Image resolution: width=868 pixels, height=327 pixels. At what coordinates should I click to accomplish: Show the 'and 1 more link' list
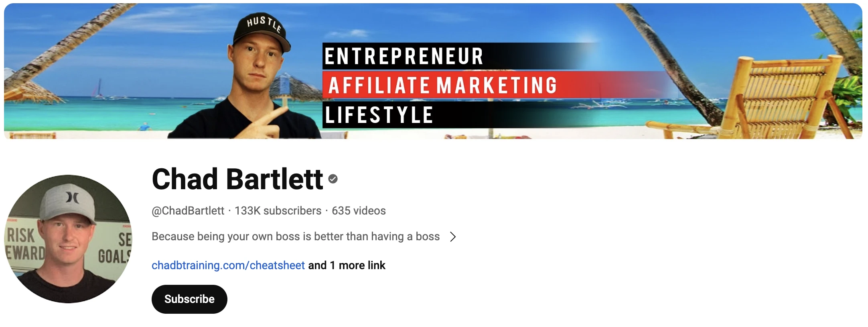click(x=347, y=265)
